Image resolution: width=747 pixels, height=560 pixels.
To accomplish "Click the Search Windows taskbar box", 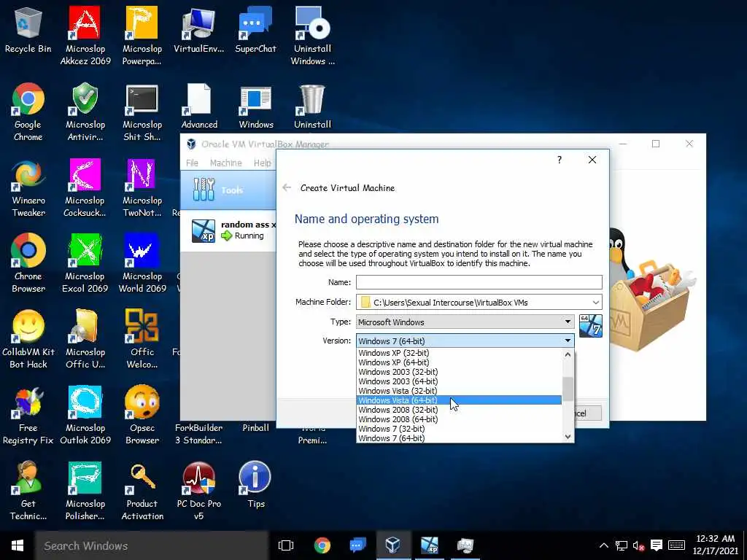I will coord(152,545).
